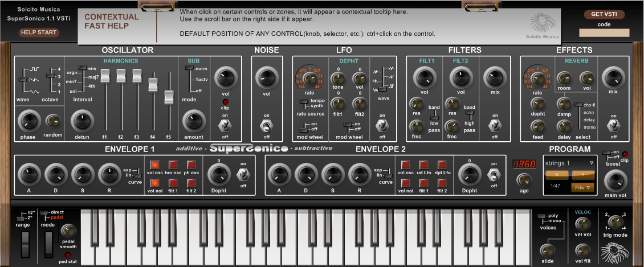Click the Envelope 2 S knob
644x267 pixels.
(333, 175)
